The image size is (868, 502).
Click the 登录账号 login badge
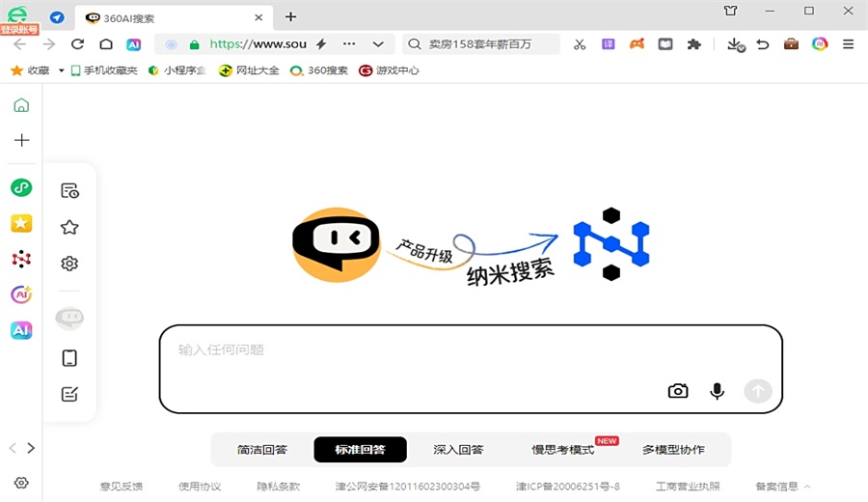coord(19,29)
